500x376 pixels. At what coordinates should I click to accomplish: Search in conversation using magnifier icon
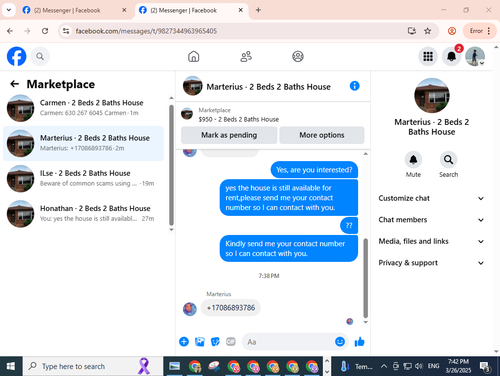pos(448,160)
